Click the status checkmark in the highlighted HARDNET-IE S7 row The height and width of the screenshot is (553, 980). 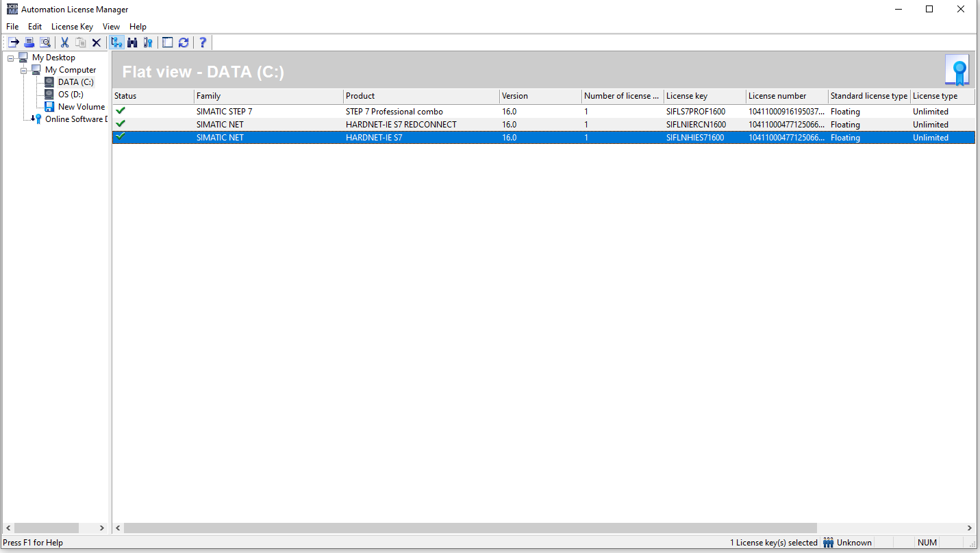[121, 136]
